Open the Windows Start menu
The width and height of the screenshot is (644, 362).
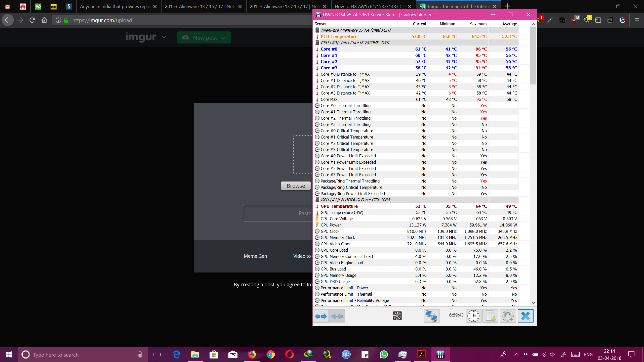(9, 354)
